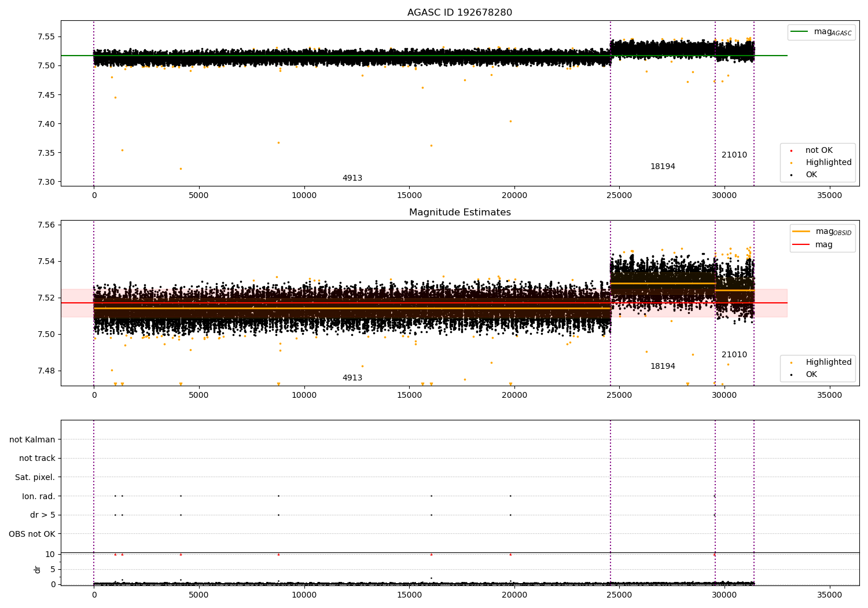Screen dimensions: 868x608
Task: Click the red 'mag' legend entry in middle plot
Action: (x=813, y=245)
